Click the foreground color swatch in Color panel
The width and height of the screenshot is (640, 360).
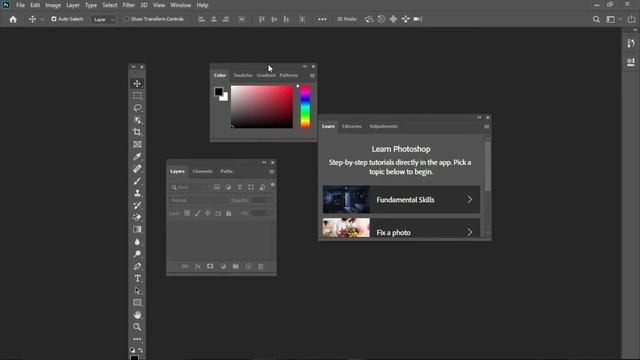pyautogui.click(x=219, y=91)
